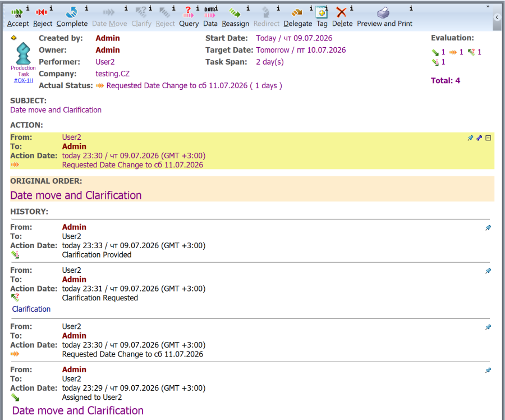Click the pin icon on the 23:30 history Date Change entry

pos(488,327)
